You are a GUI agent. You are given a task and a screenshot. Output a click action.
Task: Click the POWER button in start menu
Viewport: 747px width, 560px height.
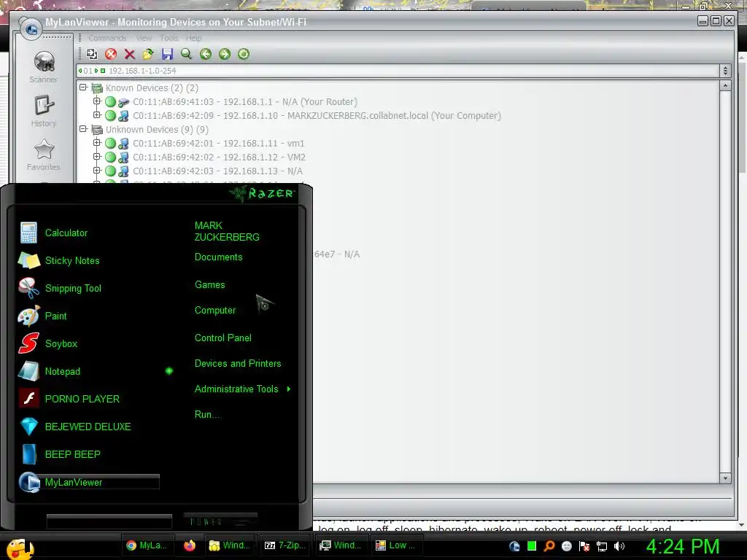[220, 521]
